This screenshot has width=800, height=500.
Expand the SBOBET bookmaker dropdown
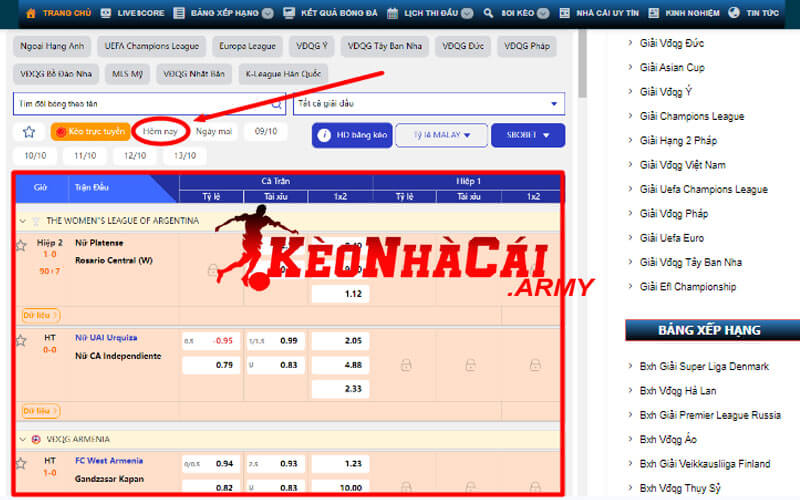(x=527, y=135)
